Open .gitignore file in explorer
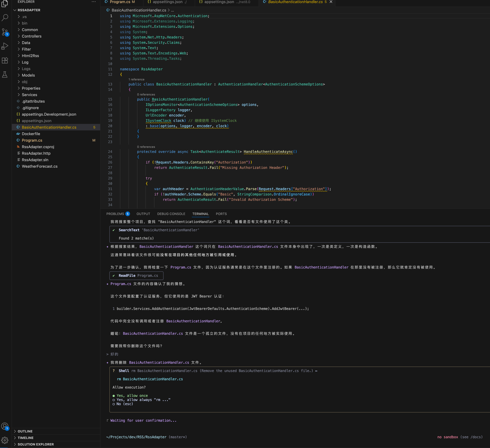 click(x=56, y=108)
